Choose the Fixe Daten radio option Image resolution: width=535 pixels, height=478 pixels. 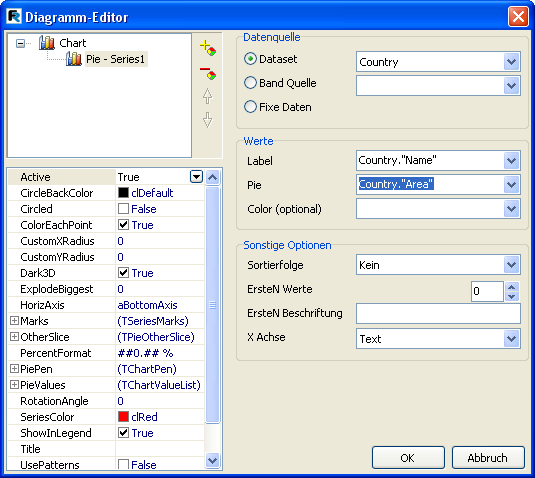pos(250,107)
